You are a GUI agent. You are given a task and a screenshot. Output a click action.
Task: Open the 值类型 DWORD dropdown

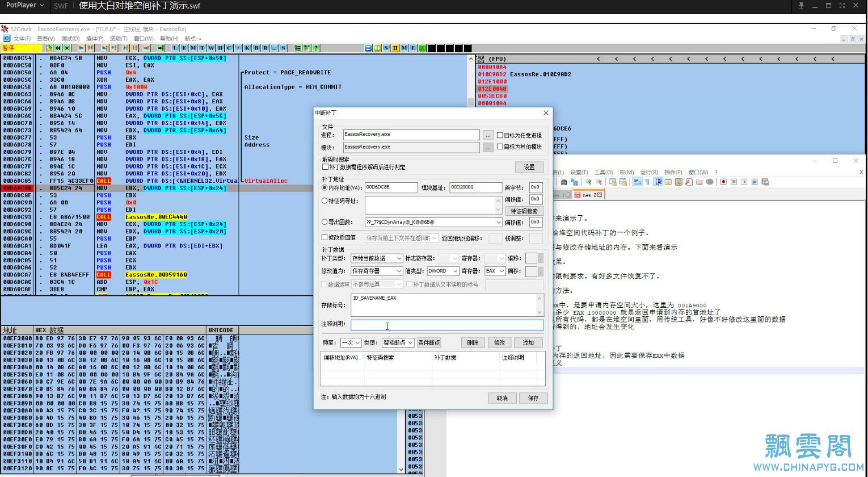[x=444, y=271]
